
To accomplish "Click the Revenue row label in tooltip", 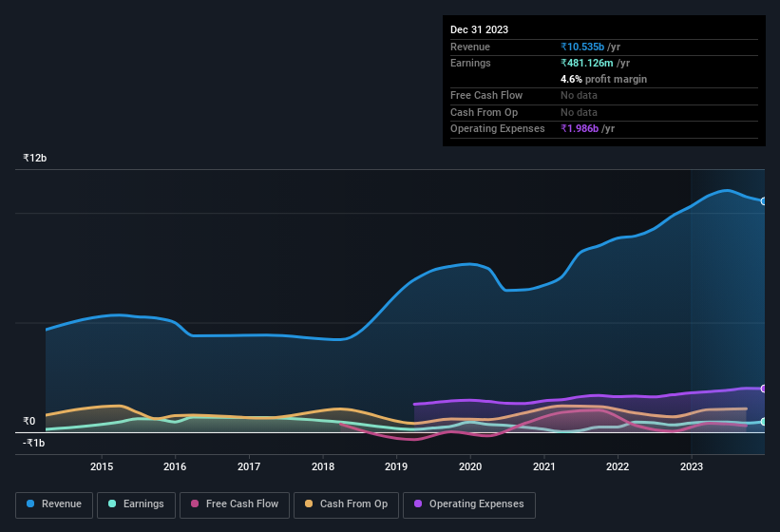I will tap(470, 47).
